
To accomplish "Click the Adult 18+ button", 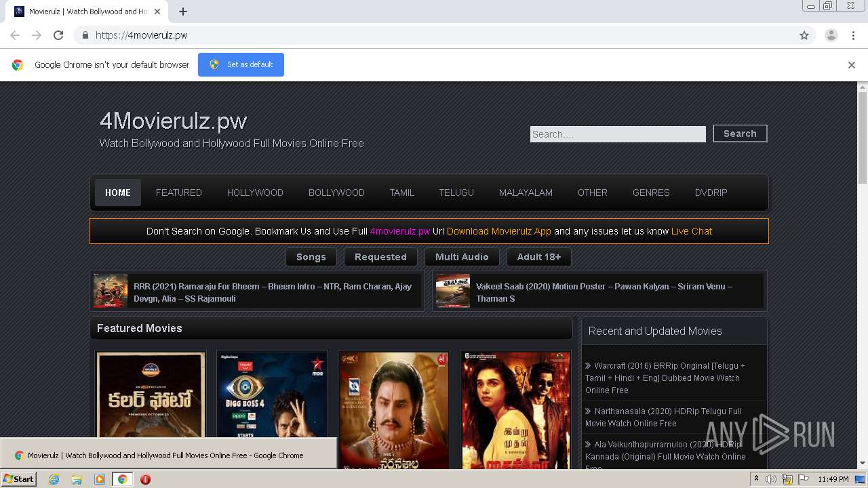I will (539, 257).
